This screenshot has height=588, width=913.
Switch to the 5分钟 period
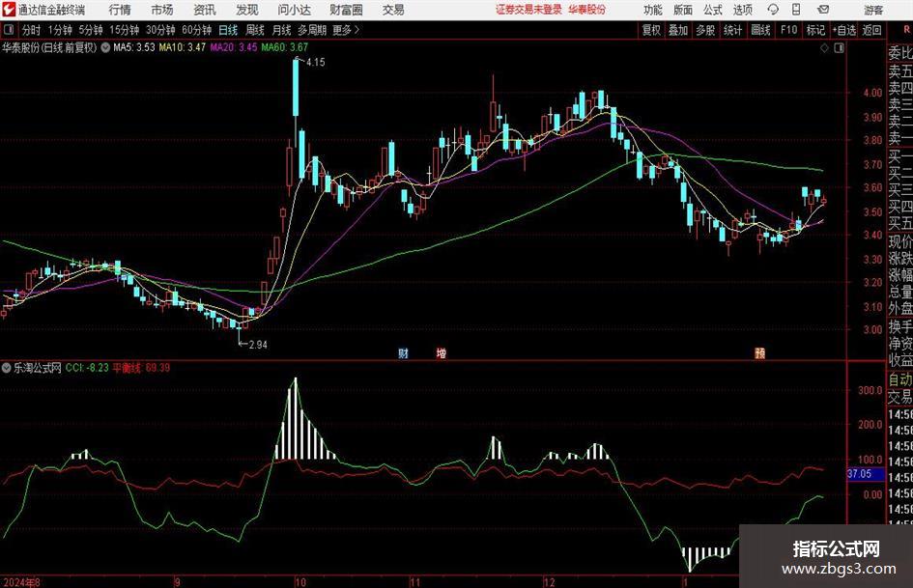coord(90,30)
